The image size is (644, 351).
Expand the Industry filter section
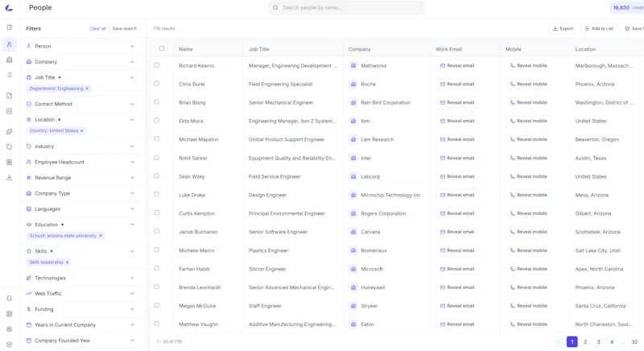coord(80,147)
